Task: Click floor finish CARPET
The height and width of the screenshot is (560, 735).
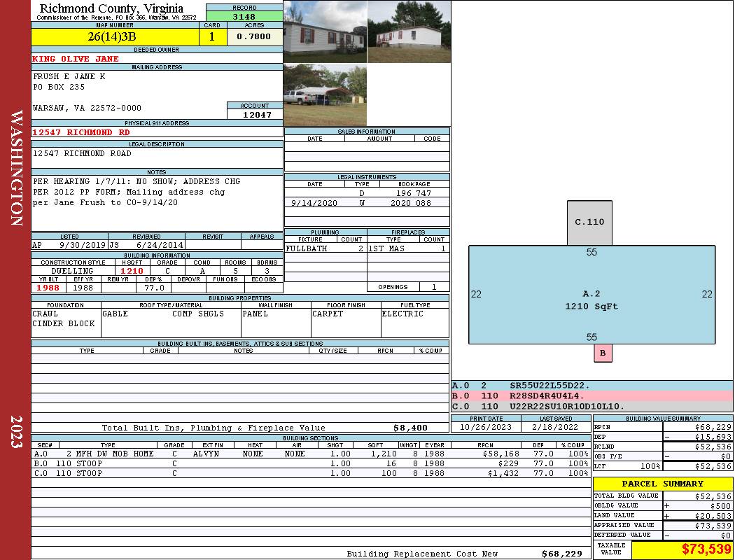Action: point(328,314)
